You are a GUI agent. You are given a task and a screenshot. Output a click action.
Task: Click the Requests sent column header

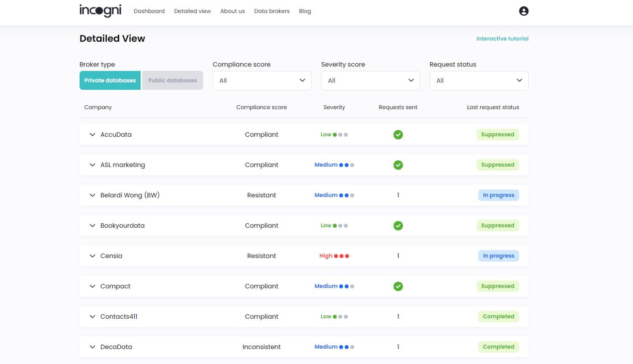[398, 108]
